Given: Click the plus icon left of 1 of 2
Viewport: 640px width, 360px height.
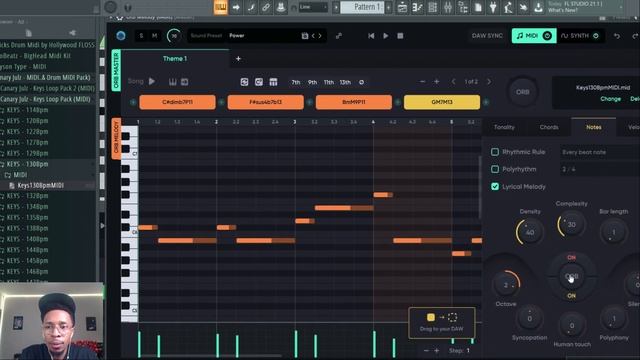Looking at the screenshot, I should click(x=436, y=82).
